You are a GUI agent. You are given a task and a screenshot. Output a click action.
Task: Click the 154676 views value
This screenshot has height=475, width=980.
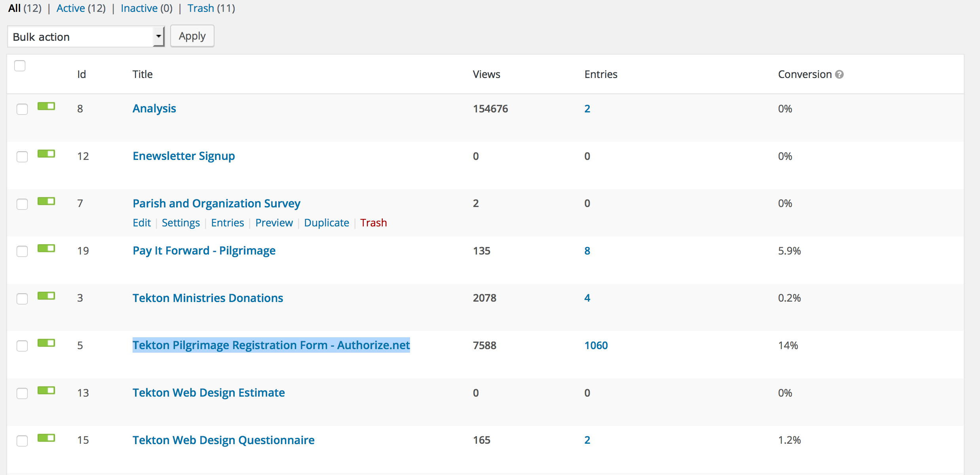tap(490, 109)
